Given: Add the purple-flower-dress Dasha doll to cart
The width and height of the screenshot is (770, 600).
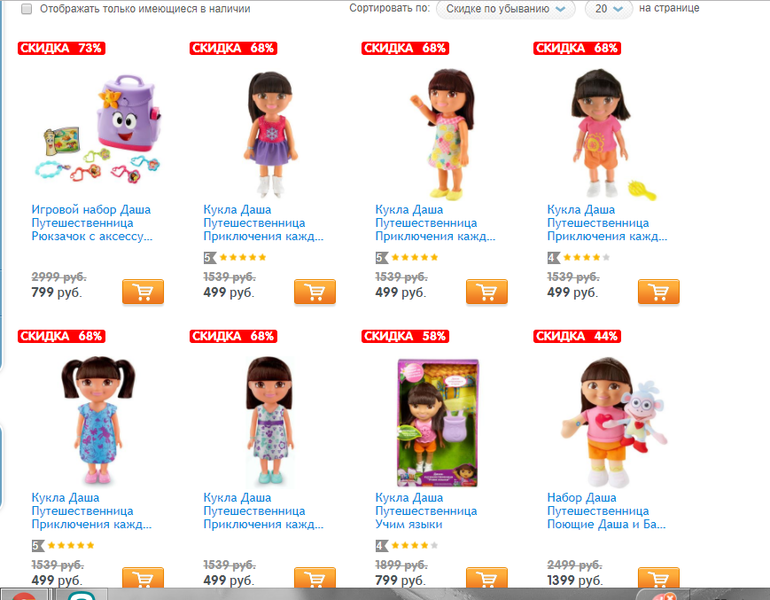Looking at the screenshot, I should (315, 577).
